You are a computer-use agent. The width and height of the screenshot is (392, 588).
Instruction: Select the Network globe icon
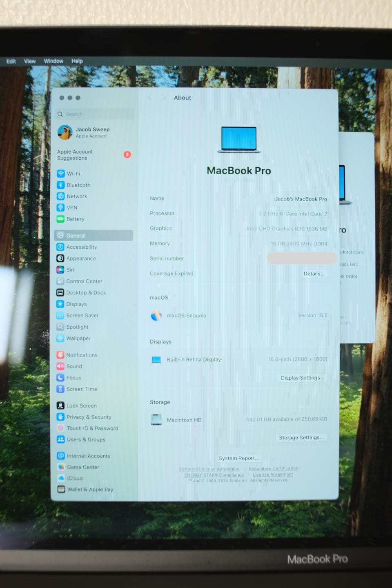click(x=60, y=196)
